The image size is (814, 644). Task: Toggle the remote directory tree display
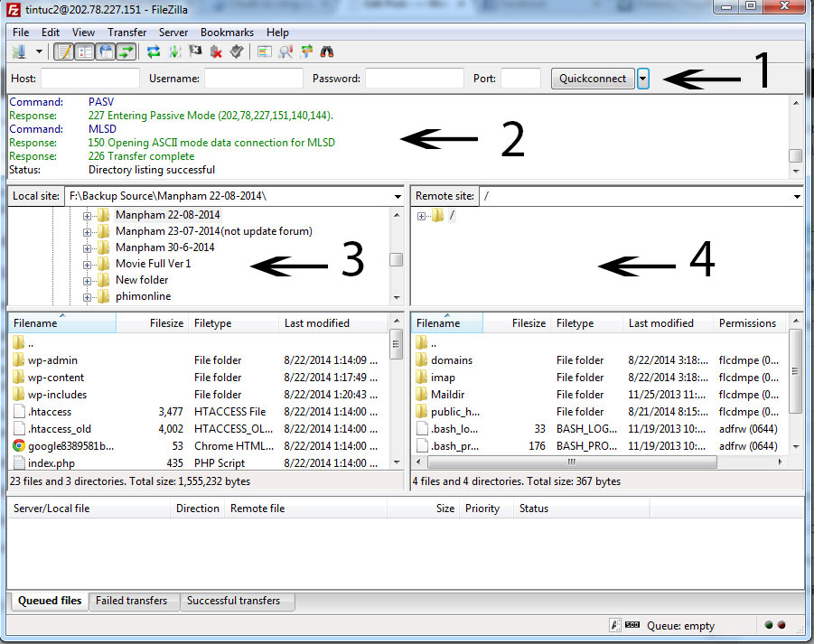(106, 51)
